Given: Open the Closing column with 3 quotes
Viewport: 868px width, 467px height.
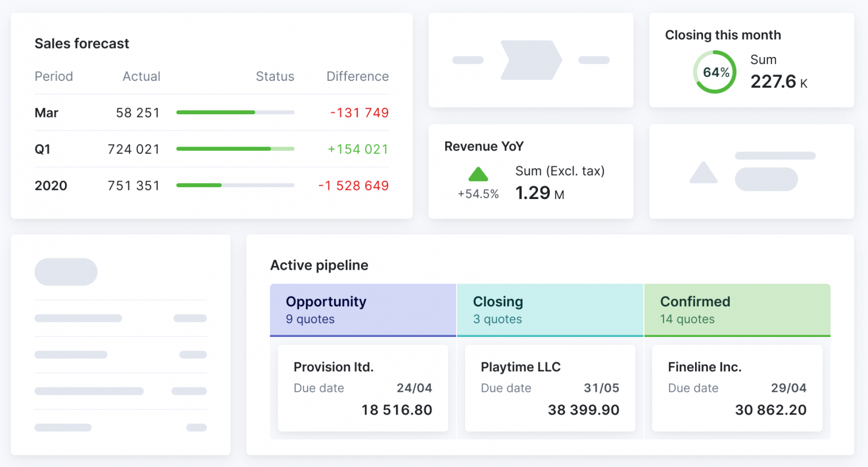Looking at the screenshot, I should [550, 310].
